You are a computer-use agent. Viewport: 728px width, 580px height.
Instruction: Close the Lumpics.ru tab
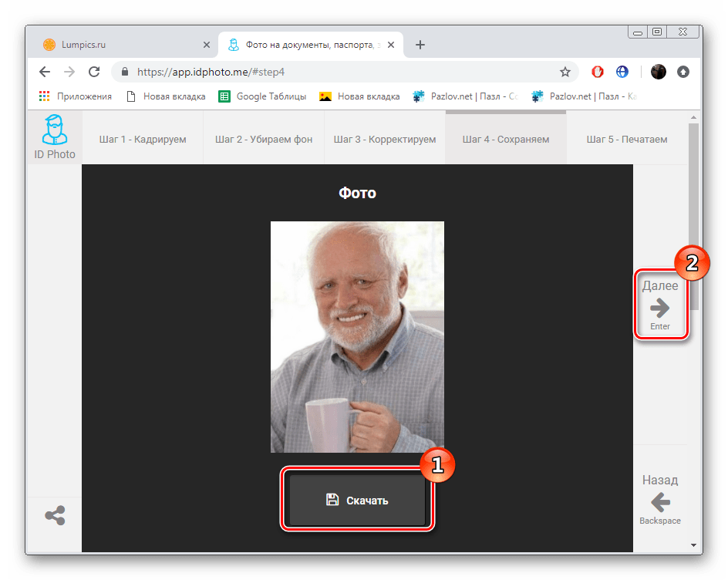(x=207, y=45)
